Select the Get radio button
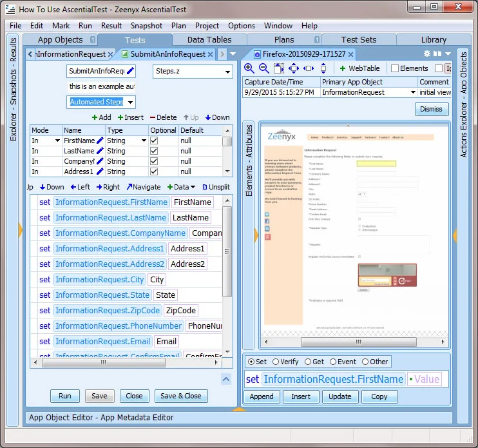This screenshot has width=478, height=448. 308,362
